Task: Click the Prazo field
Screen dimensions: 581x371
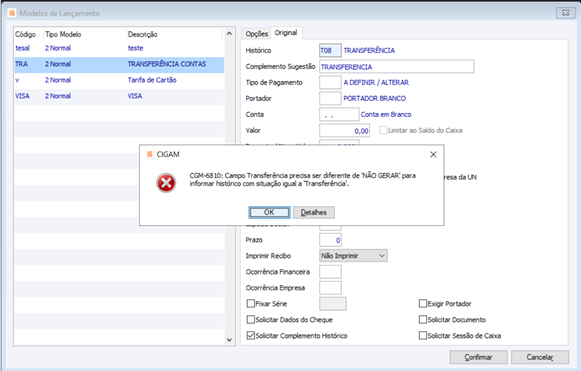Action: point(330,240)
